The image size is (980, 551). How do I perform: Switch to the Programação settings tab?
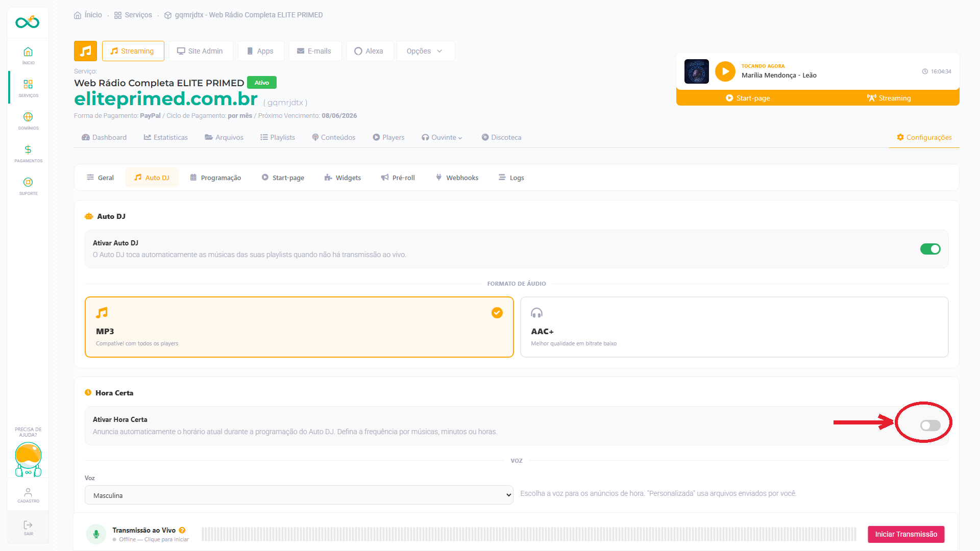click(x=215, y=178)
